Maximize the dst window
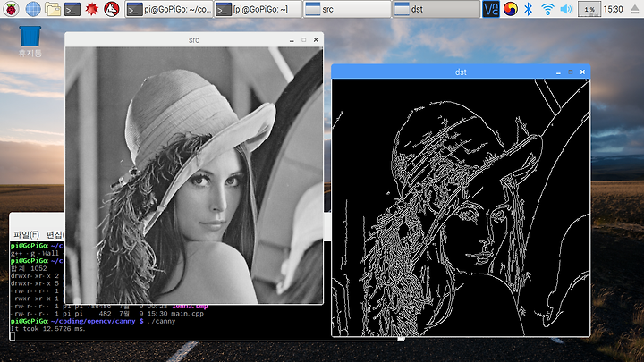This screenshot has width=644, height=362. (570, 72)
